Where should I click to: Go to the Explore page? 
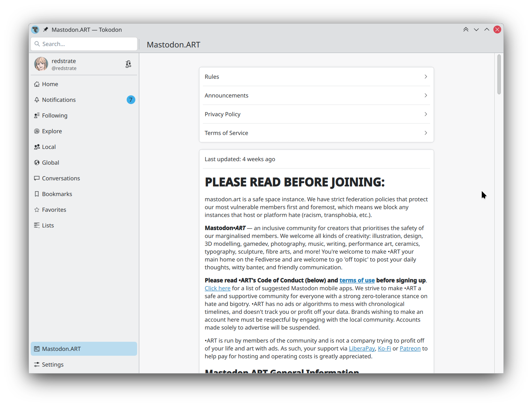(84, 131)
